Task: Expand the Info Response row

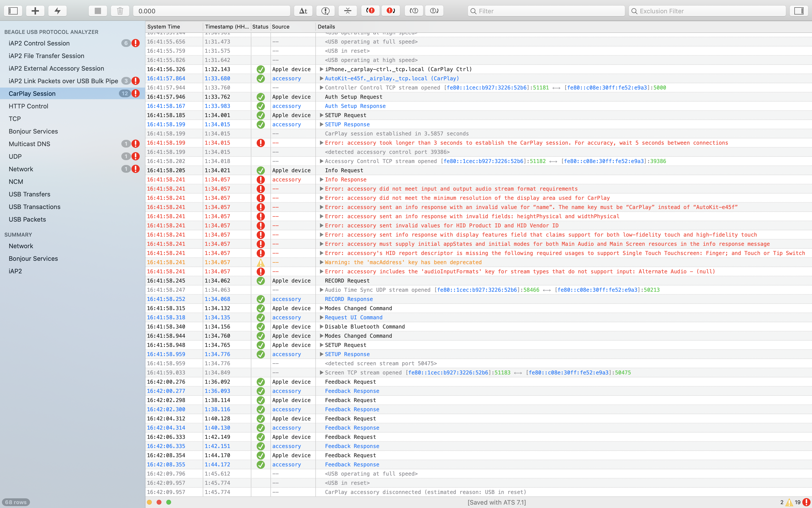Action: tap(321, 179)
